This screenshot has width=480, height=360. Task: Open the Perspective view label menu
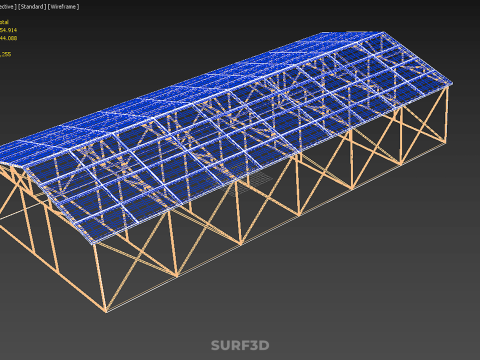[x=8, y=7]
